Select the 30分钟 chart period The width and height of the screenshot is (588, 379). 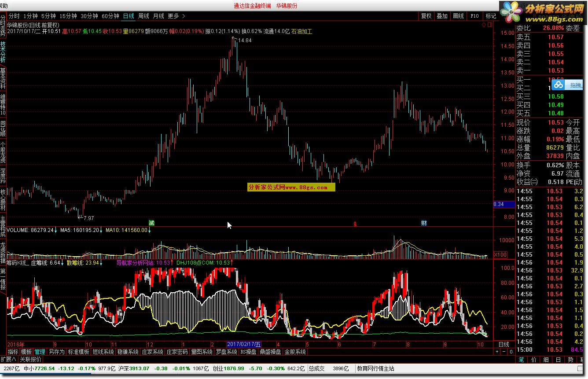(x=89, y=16)
